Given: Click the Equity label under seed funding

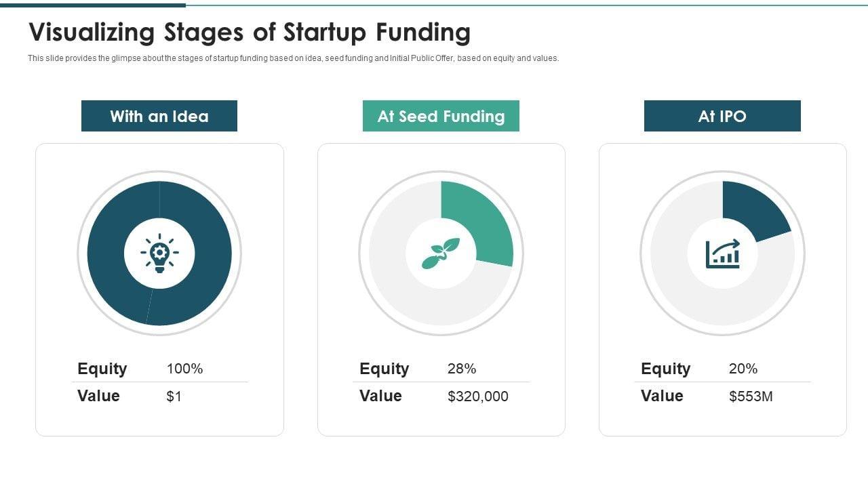Looking at the screenshot, I should point(384,369).
